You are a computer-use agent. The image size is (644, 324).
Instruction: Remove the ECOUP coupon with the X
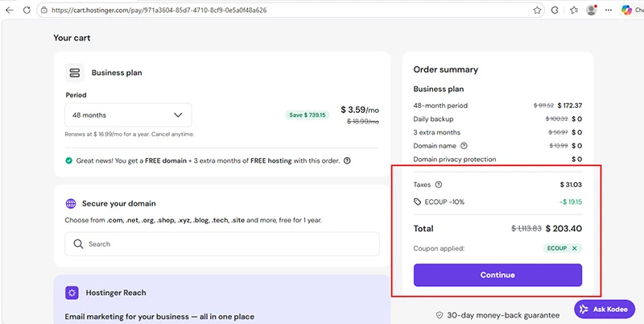coord(575,248)
